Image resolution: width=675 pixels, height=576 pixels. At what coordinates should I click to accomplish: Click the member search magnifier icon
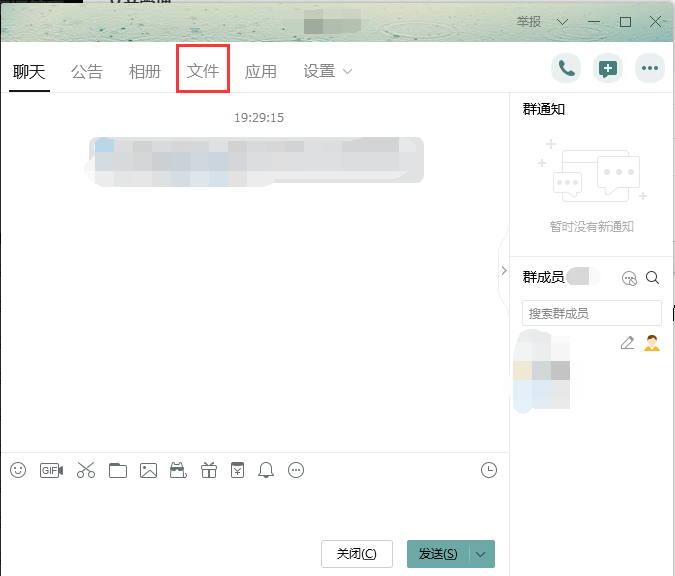click(653, 278)
